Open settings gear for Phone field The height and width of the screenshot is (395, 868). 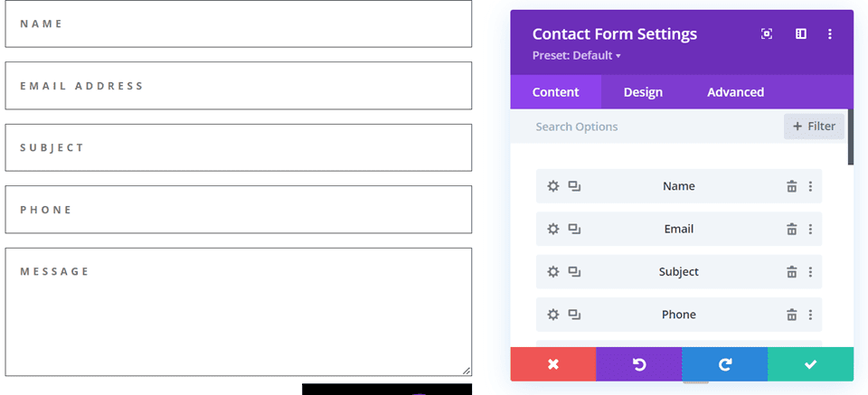tap(553, 315)
